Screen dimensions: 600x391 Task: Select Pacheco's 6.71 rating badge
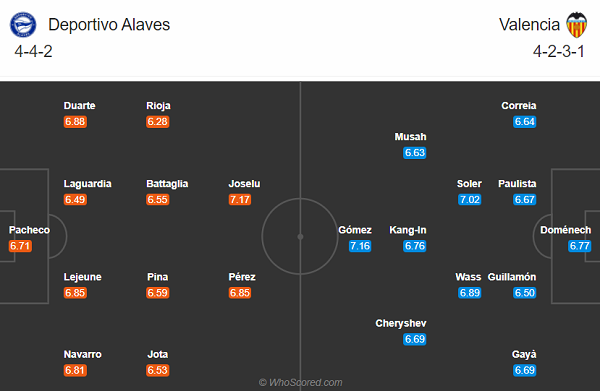(x=20, y=246)
